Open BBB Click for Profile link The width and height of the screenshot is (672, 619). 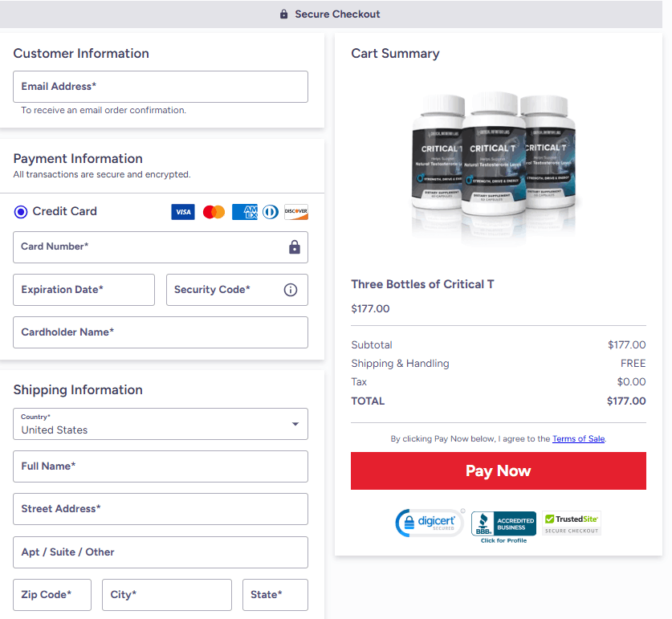point(503,540)
